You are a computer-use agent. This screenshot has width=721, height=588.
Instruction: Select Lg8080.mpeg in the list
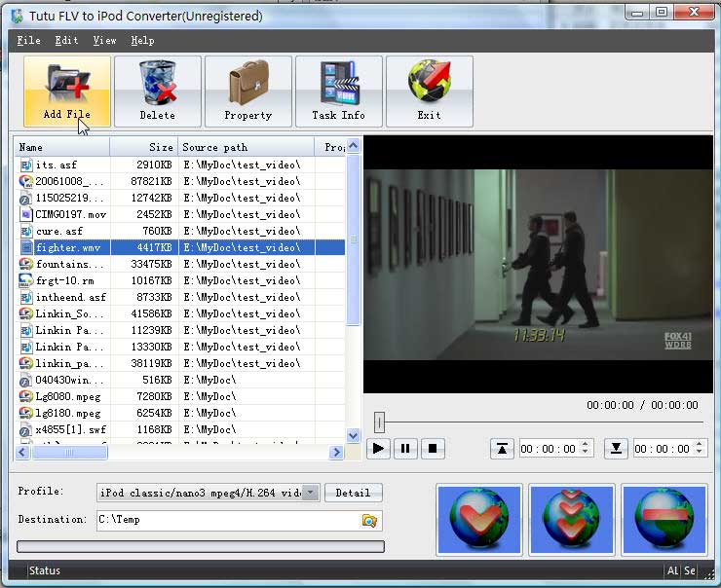[180, 396]
